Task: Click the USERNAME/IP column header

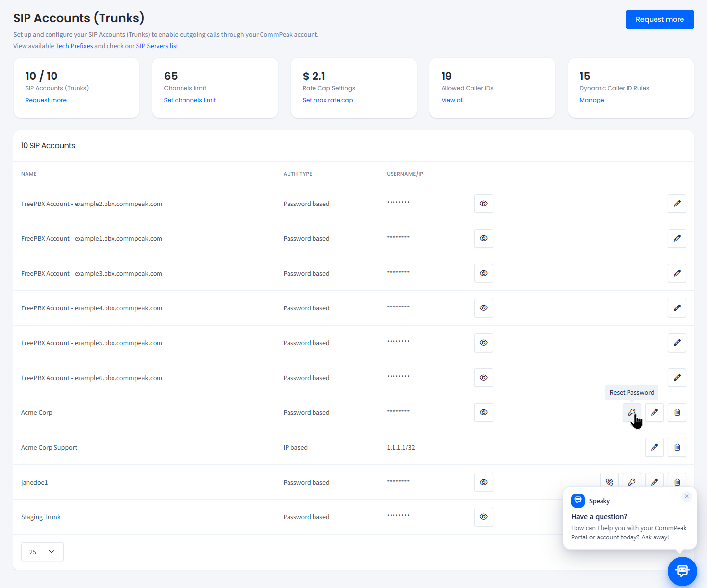Action: [x=405, y=174]
